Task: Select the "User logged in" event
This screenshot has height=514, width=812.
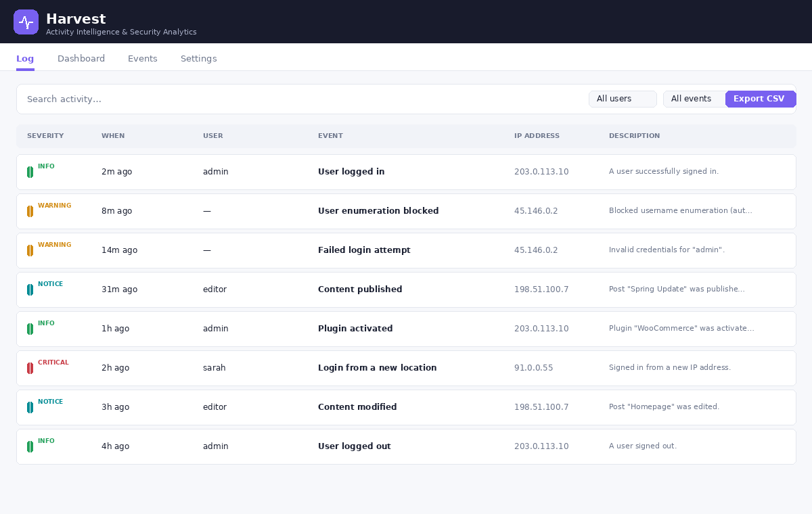Action: coord(351,172)
